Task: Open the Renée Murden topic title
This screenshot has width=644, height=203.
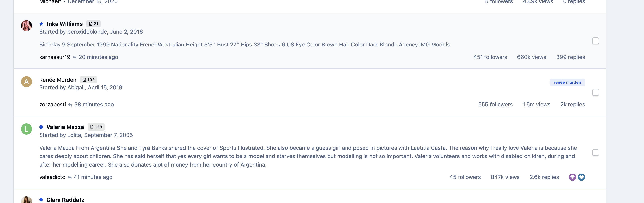Action: coord(58,80)
